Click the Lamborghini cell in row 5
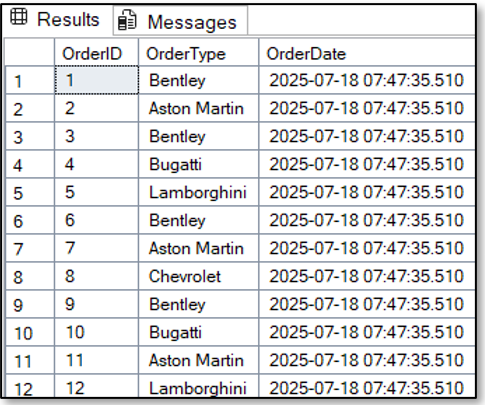485x405 pixels. coord(198,192)
